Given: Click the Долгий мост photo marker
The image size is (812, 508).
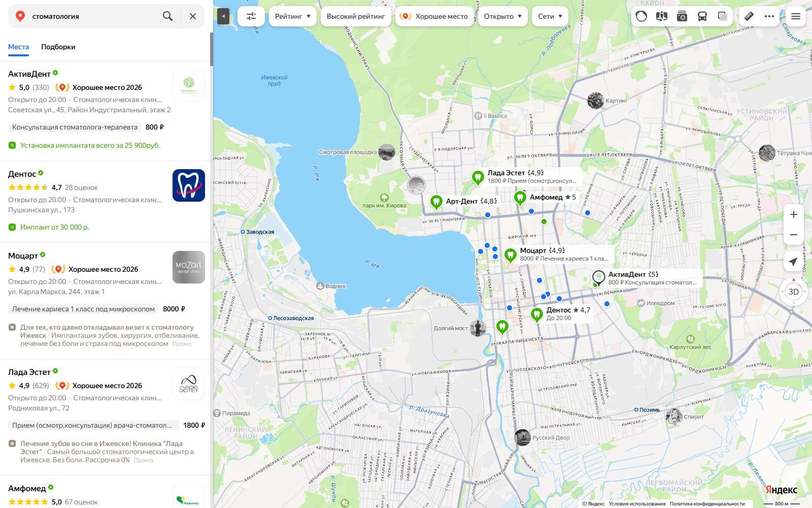Looking at the screenshot, I should [478, 328].
